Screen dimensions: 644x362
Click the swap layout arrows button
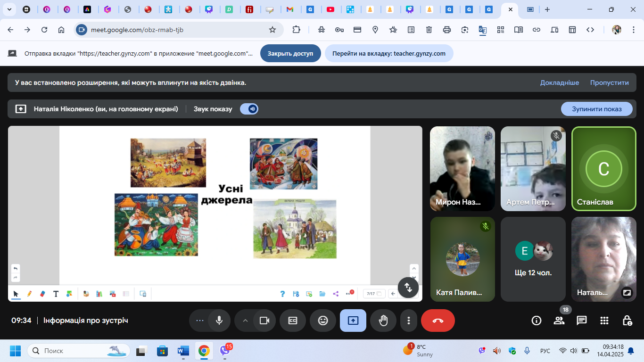[408, 287]
